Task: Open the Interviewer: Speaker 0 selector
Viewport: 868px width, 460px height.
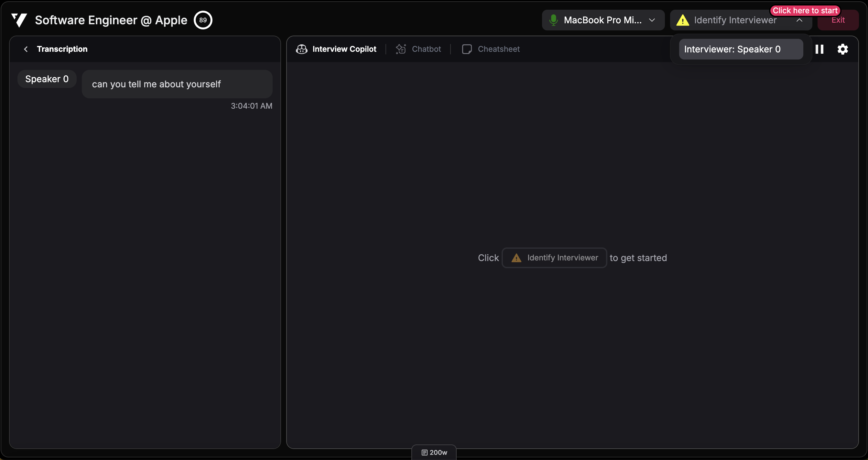Action: (x=740, y=49)
